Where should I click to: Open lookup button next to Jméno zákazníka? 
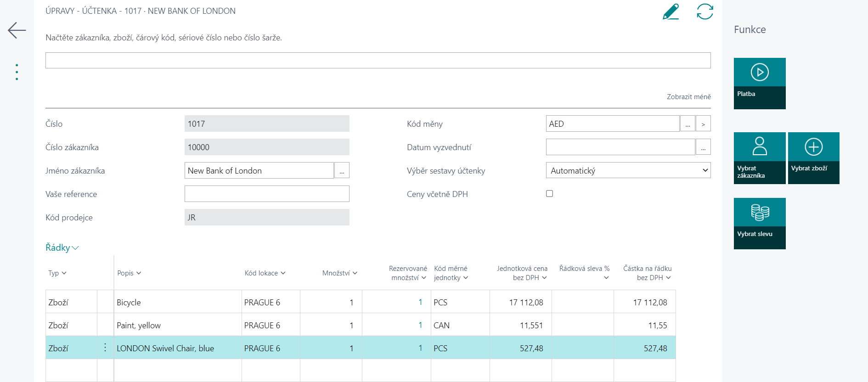coord(342,170)
